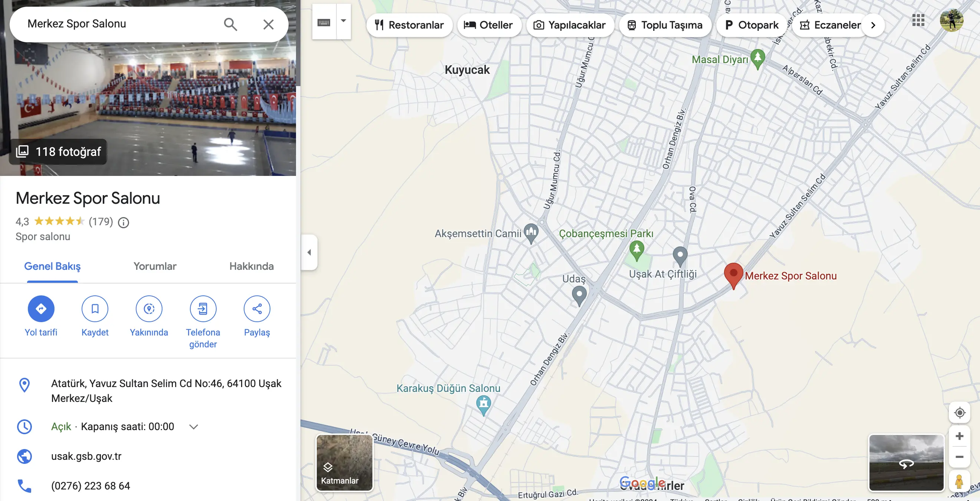Click the Telefona gönder icon
This screenshot has width=980, height=501.
pyautogui.click(x=203, y=309)
